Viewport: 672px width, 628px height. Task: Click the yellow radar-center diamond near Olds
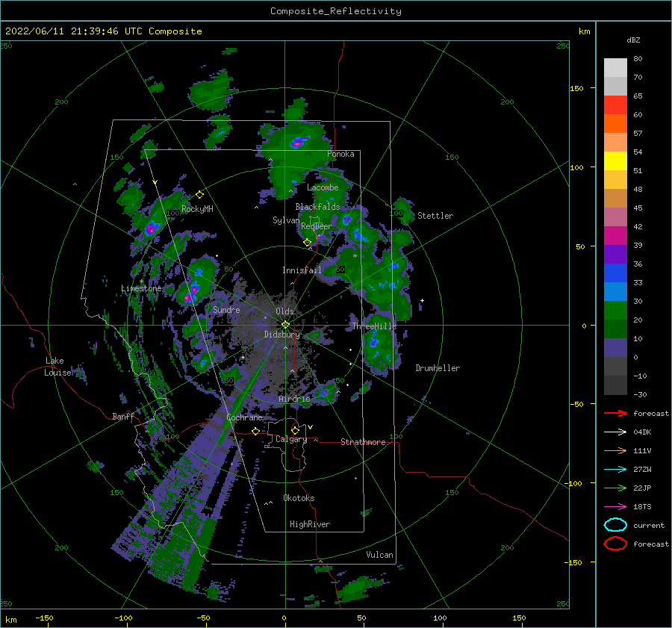(285, 325)
